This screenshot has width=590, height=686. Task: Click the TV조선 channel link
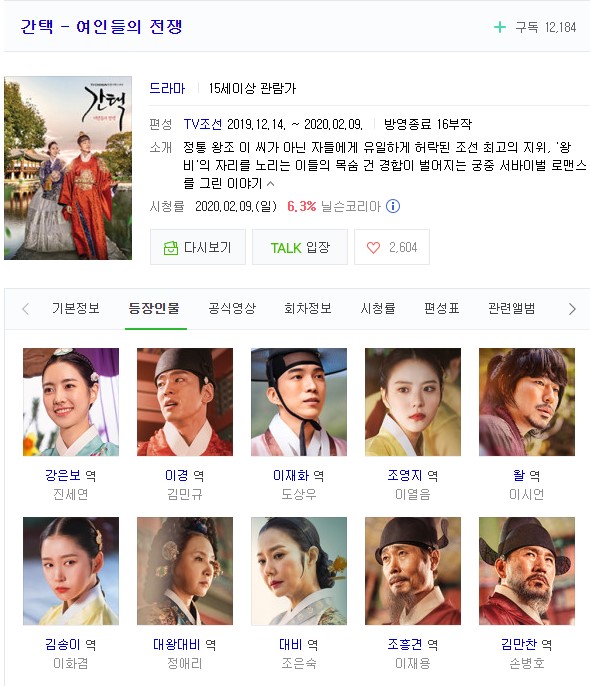click(x=202, y=124)
